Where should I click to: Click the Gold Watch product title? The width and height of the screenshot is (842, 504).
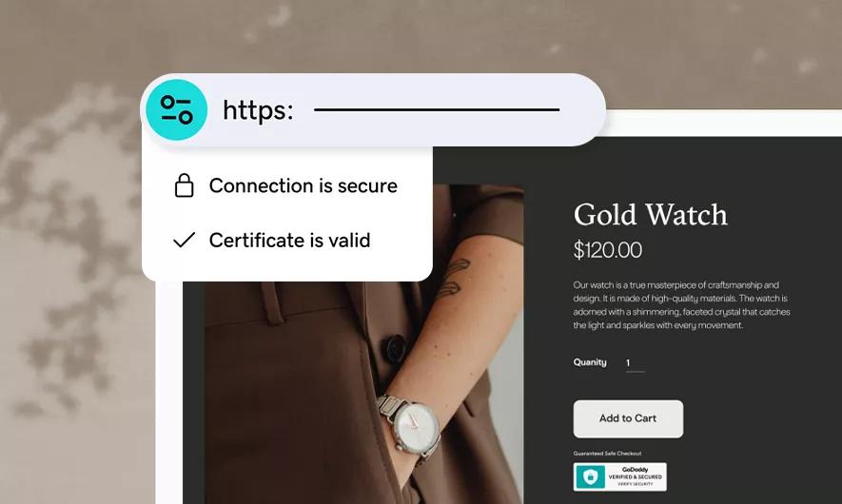(651, 215)
